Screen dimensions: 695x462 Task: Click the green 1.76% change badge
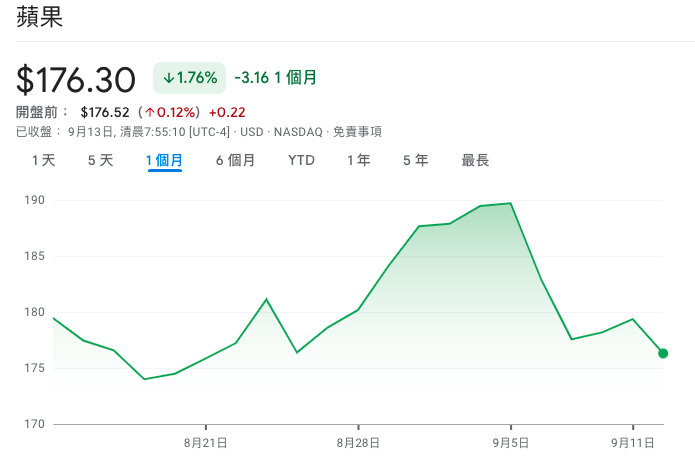[x=189, y=78]
